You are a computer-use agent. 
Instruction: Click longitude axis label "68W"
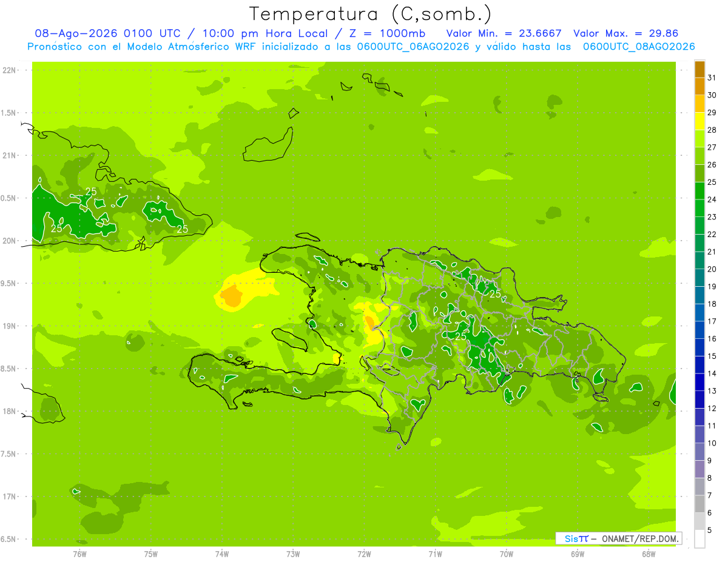point(649,554)
